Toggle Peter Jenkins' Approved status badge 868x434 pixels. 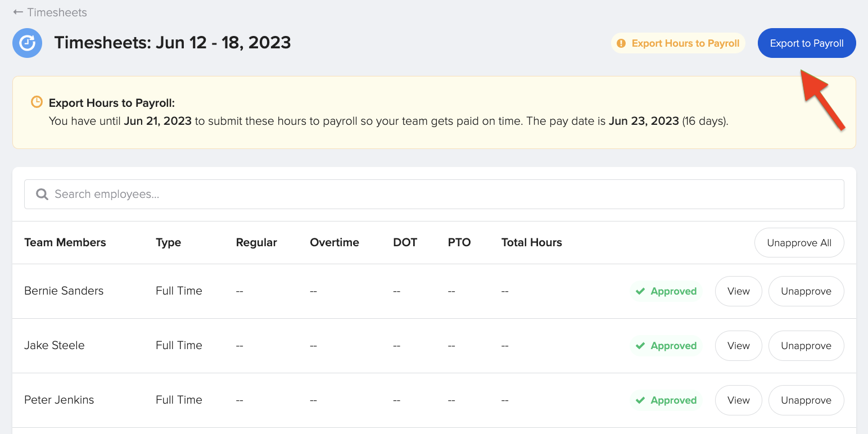(666, 400)
